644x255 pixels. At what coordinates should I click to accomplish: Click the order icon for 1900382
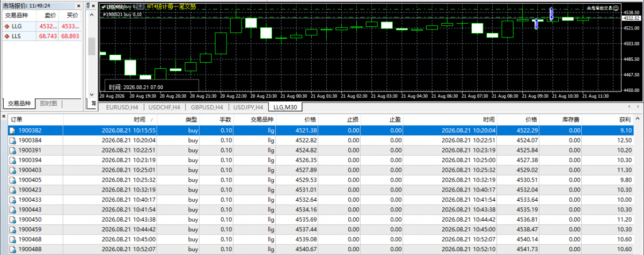click(13, 130)
